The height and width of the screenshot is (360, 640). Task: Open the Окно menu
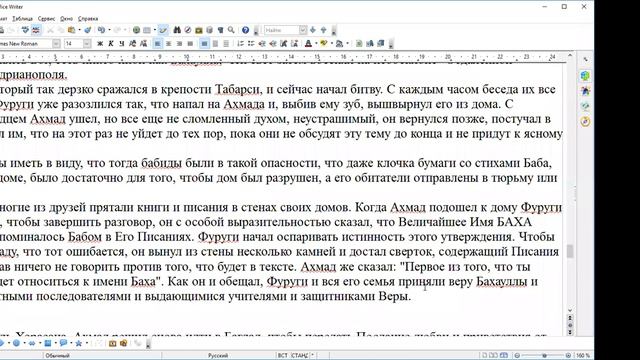click(67, 18)
